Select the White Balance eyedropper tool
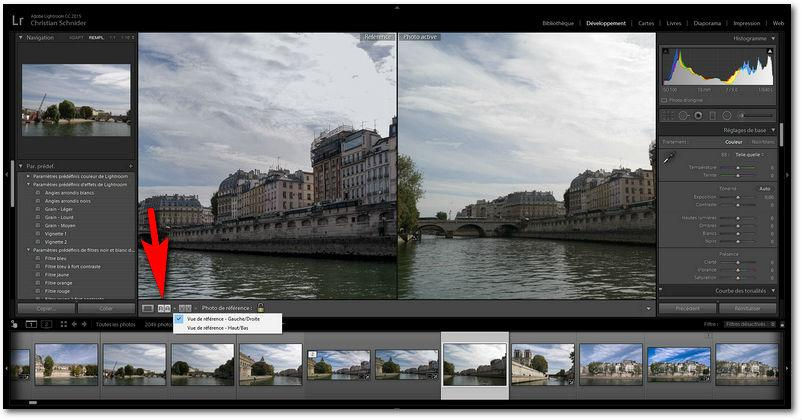Screen dimensions: 802x420 669,159
